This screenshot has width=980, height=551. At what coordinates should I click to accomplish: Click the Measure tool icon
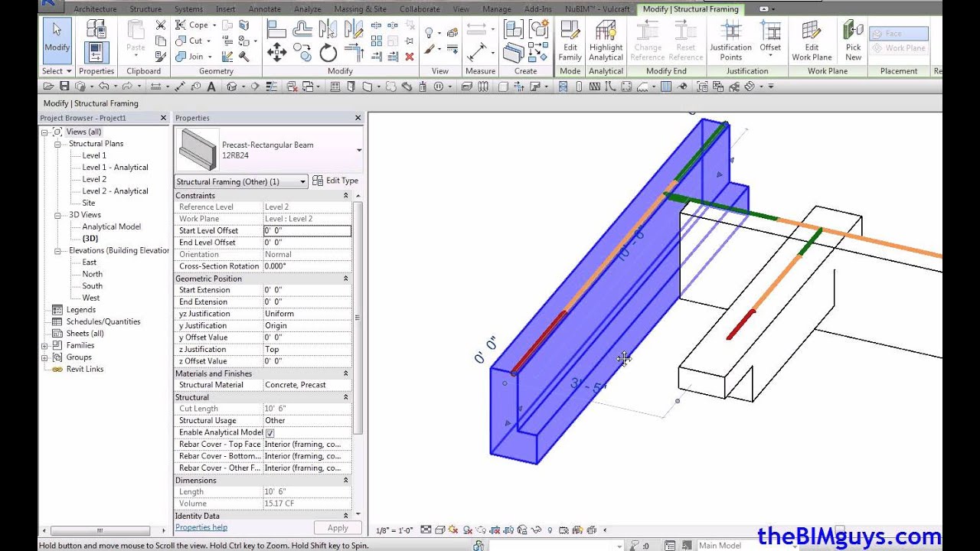click(x=479, y=51)
